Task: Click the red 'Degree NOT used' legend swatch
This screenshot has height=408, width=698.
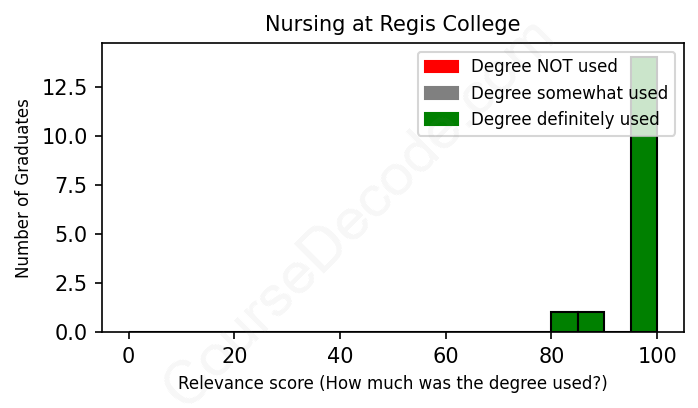Action: 441,67
